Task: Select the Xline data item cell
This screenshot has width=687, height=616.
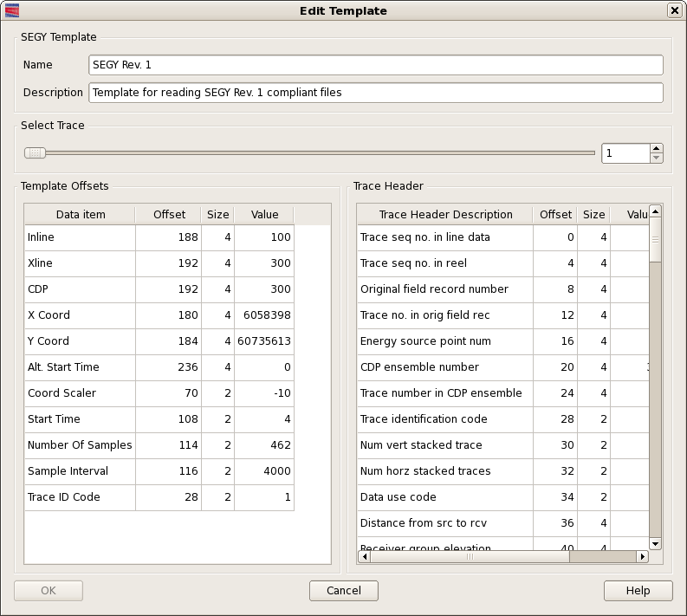Action: tap(81, 263)
